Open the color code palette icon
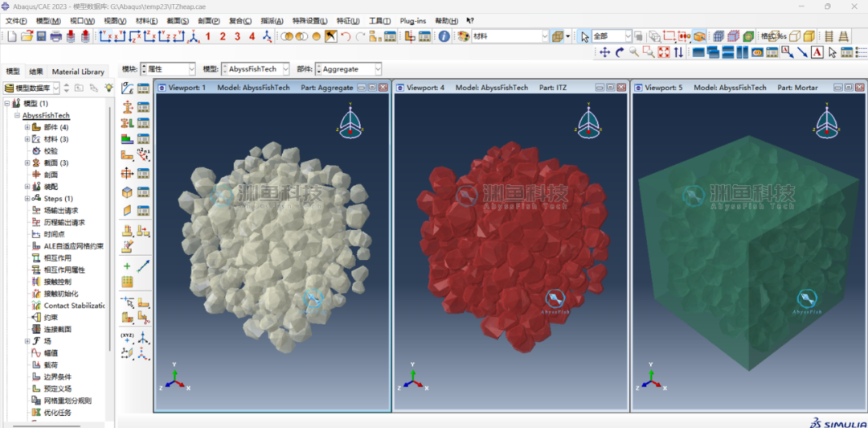 (x=464, y=36)
